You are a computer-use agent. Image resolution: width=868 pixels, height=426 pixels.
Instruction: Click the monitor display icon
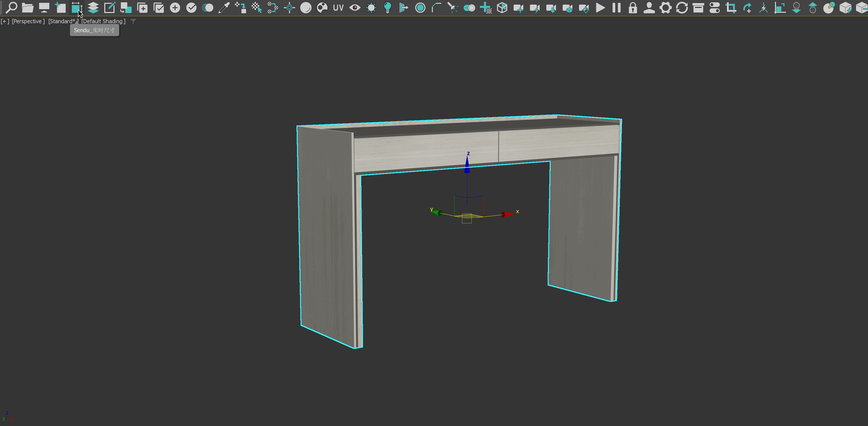coord(44,7)
